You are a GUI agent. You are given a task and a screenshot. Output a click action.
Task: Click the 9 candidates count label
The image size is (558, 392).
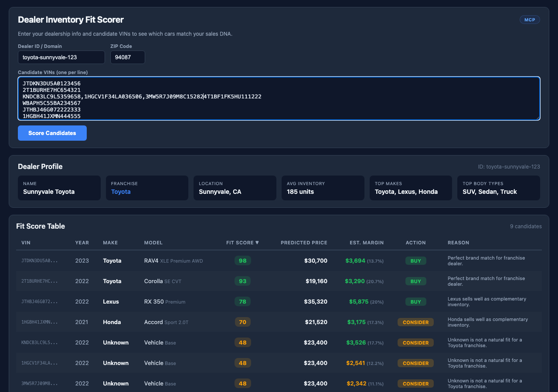click(526, 226)
